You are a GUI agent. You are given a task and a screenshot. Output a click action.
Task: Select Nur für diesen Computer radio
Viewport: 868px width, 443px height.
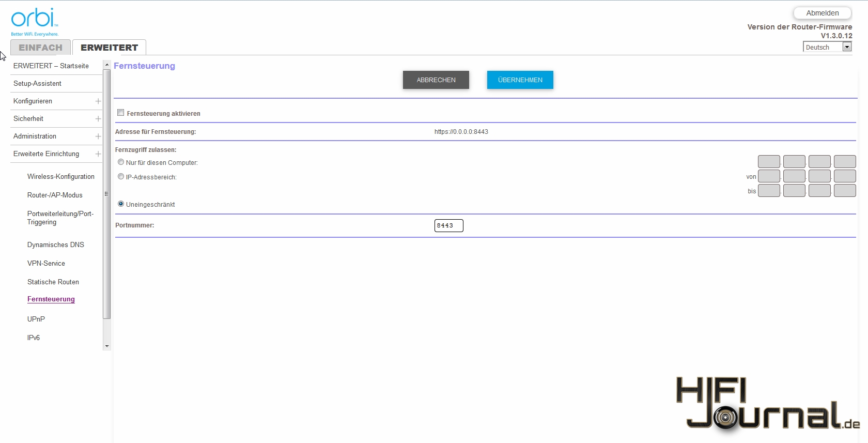tap(121, 162)
